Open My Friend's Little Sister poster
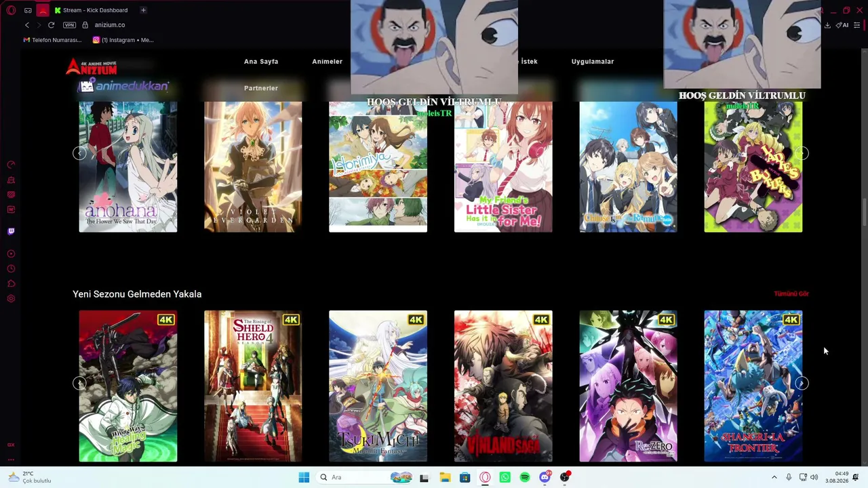868x488 pixels. pyautogui.click(x=503, y=167)
